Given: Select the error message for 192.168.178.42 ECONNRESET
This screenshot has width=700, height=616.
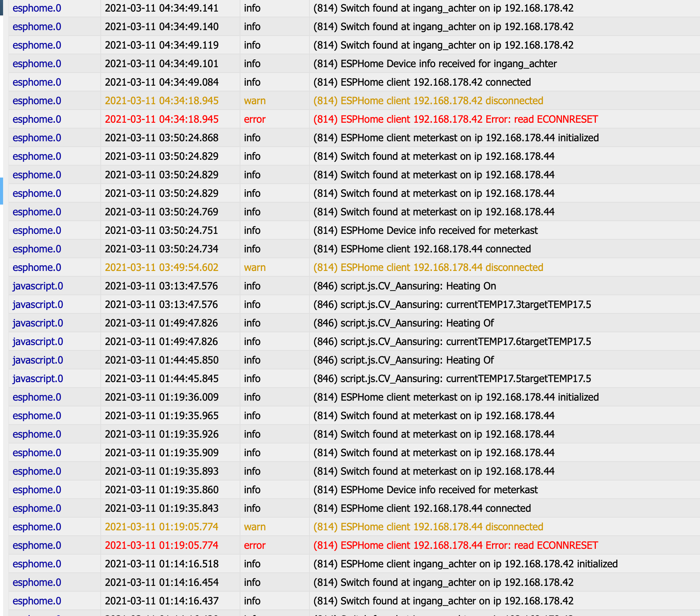Looking at the screenshot, I should click(x=455, y=119).
